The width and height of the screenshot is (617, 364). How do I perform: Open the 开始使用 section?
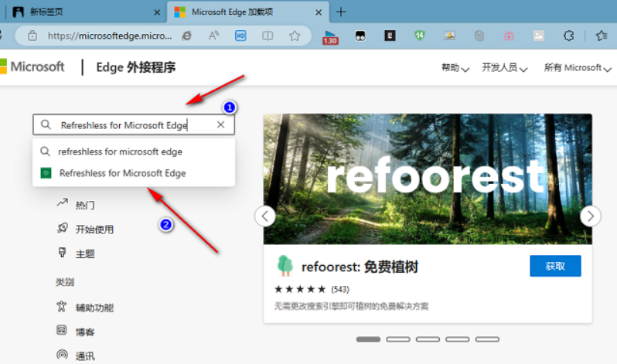[x=94, y=230]
